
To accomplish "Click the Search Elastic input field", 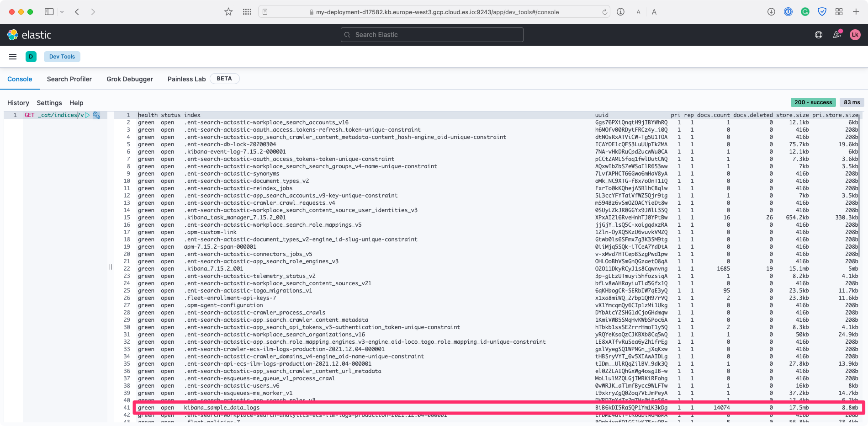I will point(432,35).
